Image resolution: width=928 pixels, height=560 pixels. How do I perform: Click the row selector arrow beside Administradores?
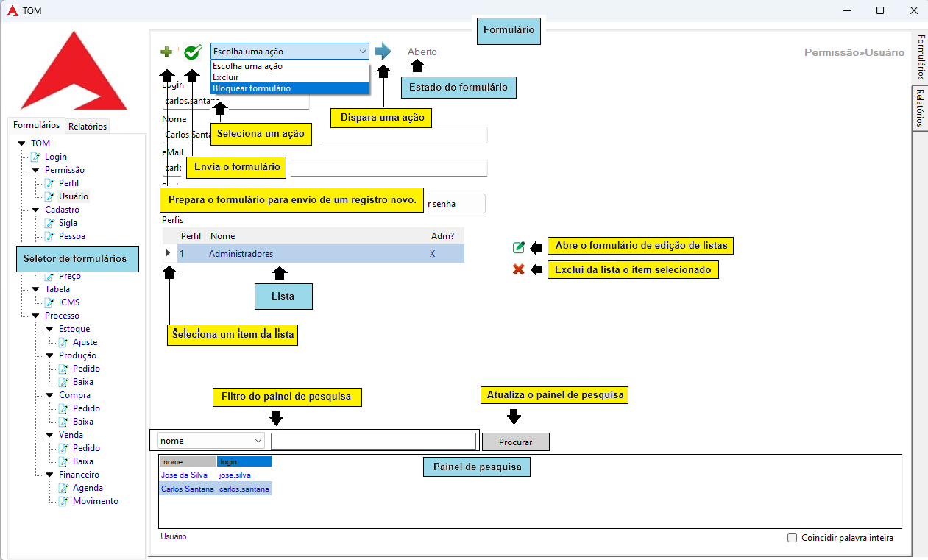[x=169, y=254]
